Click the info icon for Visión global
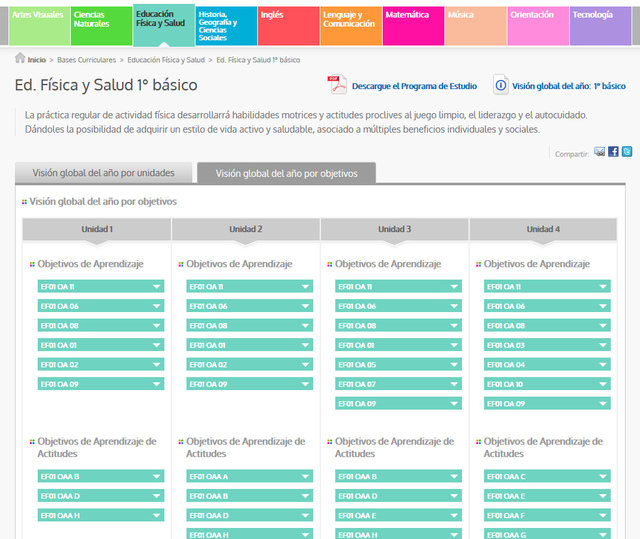Screen dimensions: 640x539 coord(500,86)
